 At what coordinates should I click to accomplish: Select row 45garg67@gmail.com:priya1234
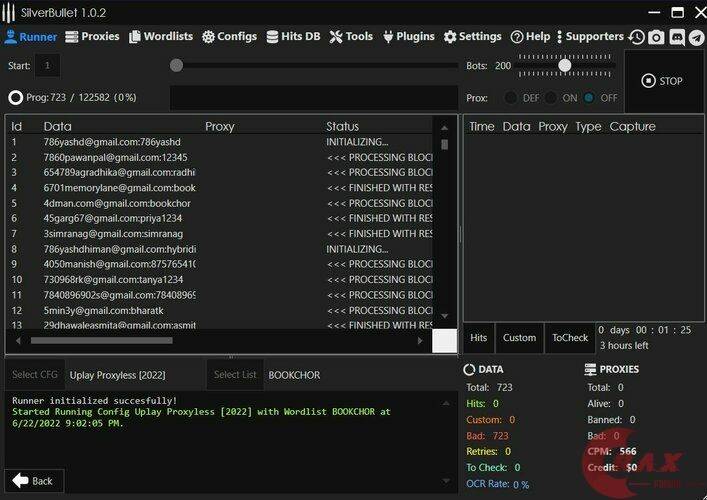(221, 219)
